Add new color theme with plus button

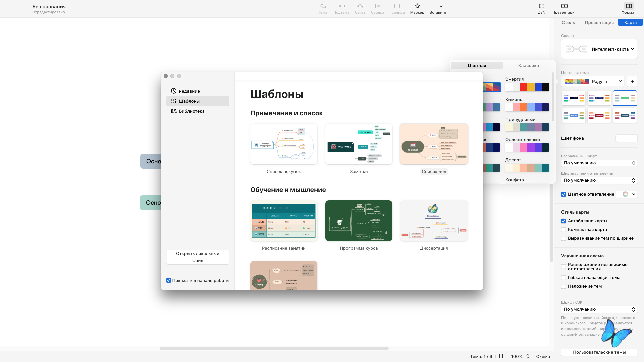[632, 81]
